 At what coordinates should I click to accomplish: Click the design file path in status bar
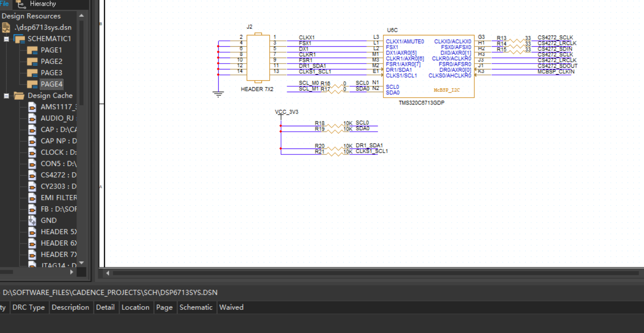pos(110,293)
